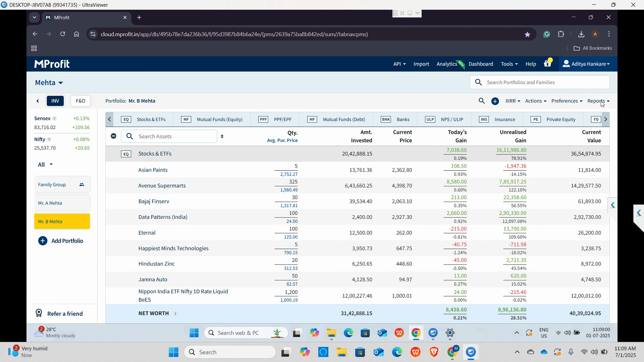The height and width of the screenshot is (362, 644).
Task: Open the Preferences dropdown
Action: coord(567,101)
